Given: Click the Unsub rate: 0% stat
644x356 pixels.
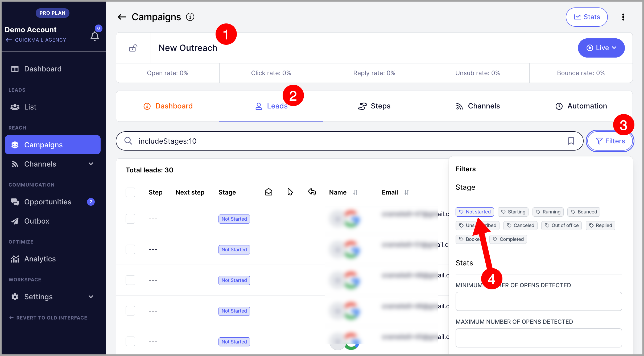Looking at the screenshot, I should coord(477,73).
